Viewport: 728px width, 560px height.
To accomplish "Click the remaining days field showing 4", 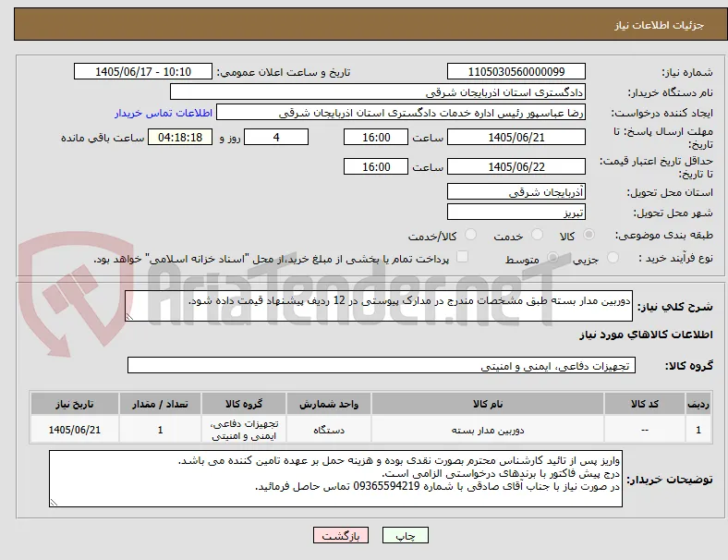I will point(276,138).
